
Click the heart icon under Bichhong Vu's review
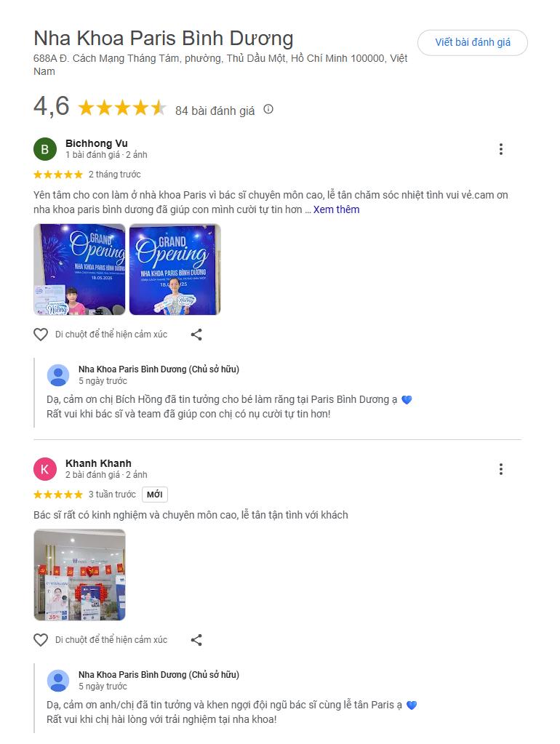pyautogui.click(x=41, y=335)
